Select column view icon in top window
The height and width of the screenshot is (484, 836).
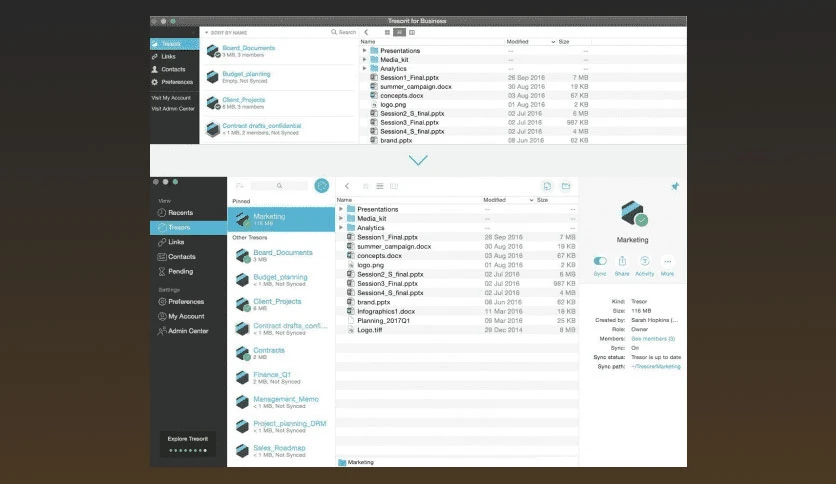(x=412, y=32)
